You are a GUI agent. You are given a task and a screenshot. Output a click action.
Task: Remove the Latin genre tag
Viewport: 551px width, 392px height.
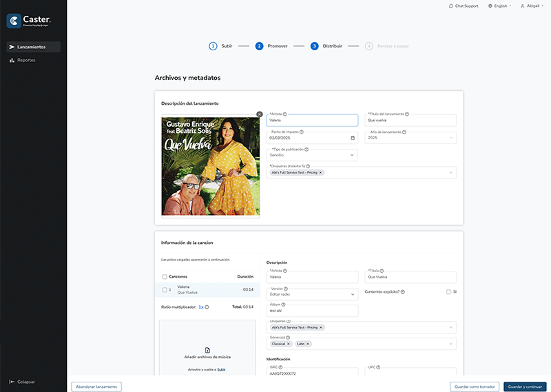(308, 344)
